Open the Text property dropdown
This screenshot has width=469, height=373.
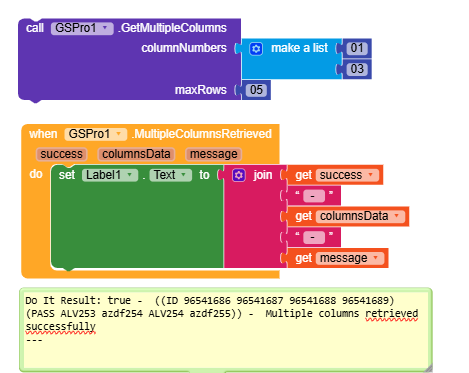(x=171, y=175)
